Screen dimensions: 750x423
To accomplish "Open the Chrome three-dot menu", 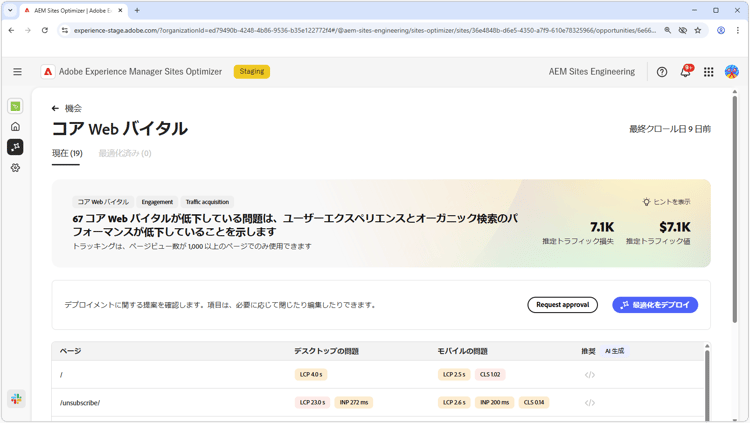I will pos(738,31).
